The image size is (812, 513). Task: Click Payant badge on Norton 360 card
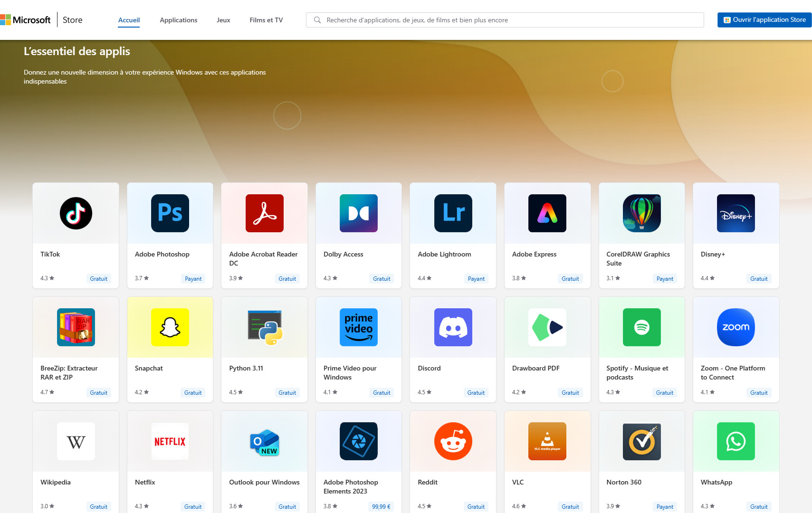pyautogui.click(x=665, y=507)
